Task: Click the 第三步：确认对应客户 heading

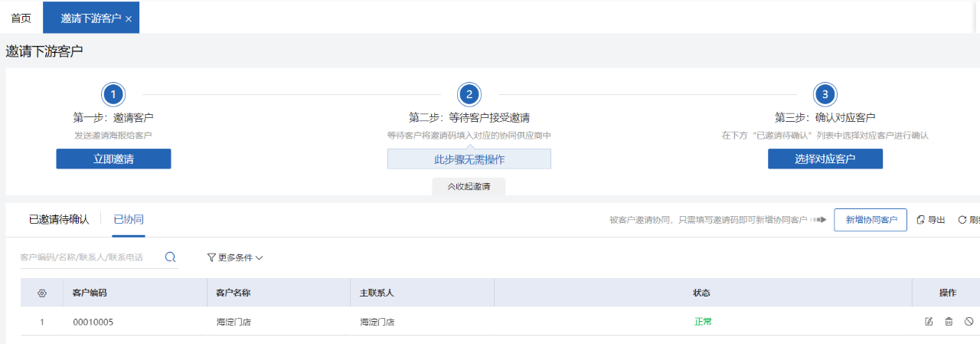Action: (825, 118)
